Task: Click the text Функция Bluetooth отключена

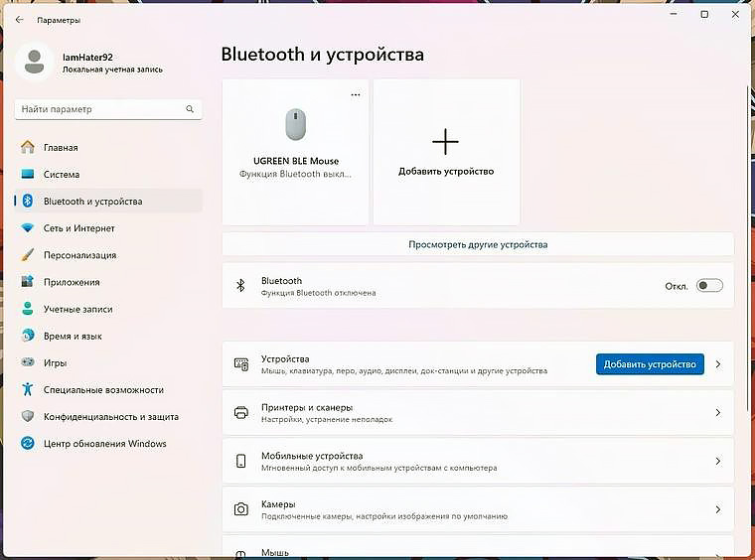Action: (x=318, y=293)
